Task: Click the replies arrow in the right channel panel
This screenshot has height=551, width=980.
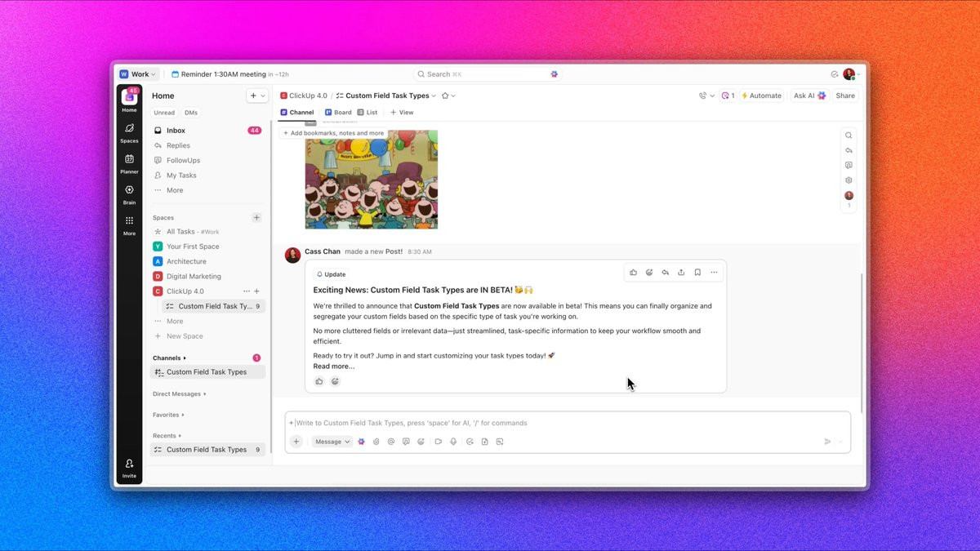Action: click(x=849, y=150)
